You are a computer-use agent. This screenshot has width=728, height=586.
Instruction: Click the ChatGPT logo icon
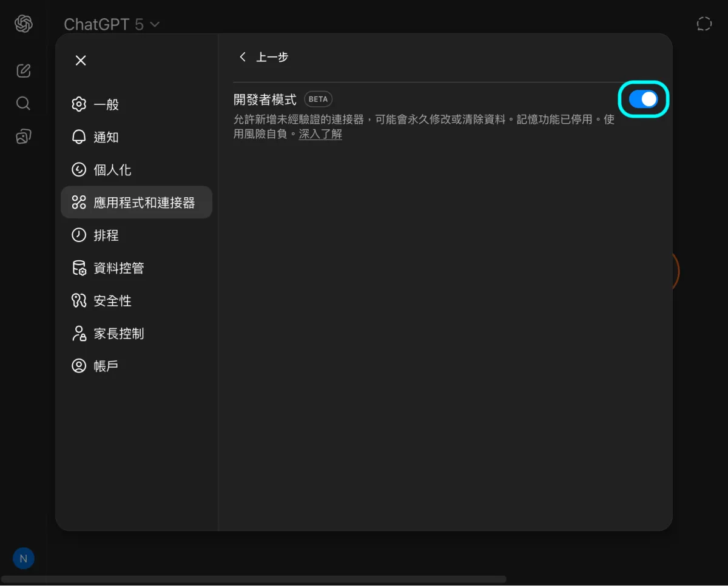[x=23, y=24]
